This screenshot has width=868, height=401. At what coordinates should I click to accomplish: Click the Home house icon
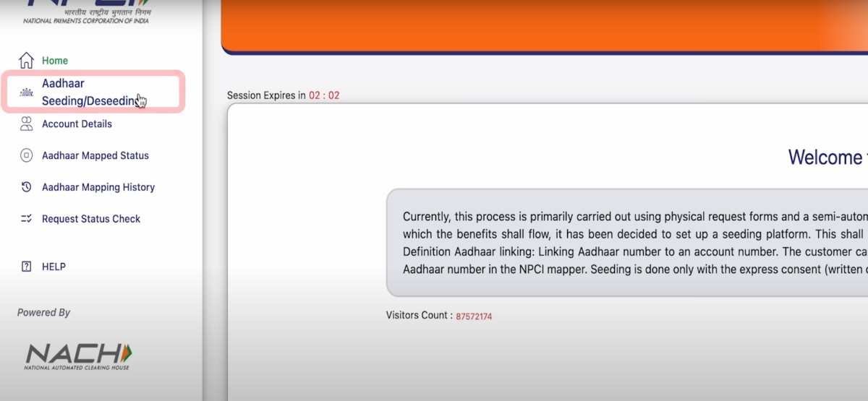(26, 60)
